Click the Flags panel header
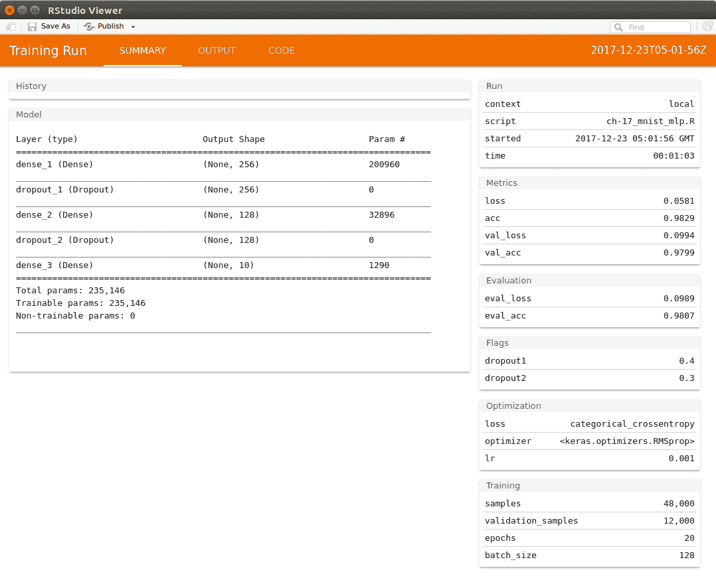716x588 pixels. tap(590, 343)
